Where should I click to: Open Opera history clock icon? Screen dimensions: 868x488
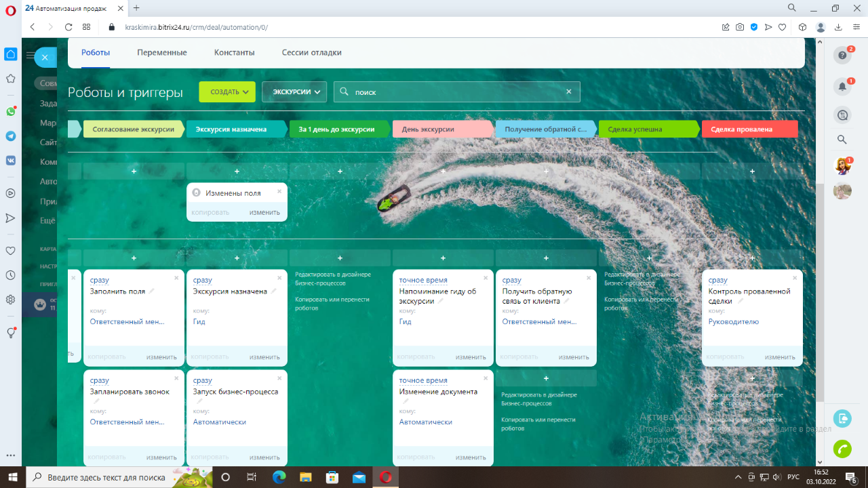pos(10,275)
